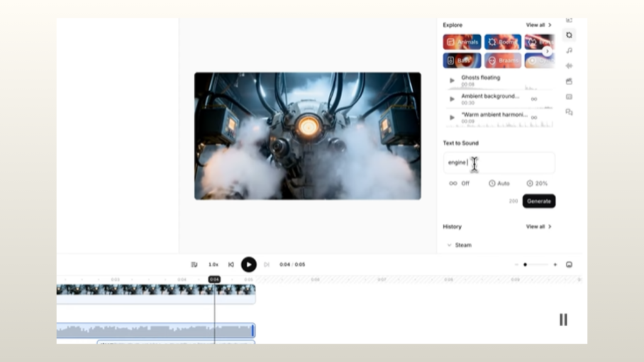644x362 pixels.
Task: Open the Auto duration setting
Action: [x=499, y=184]
